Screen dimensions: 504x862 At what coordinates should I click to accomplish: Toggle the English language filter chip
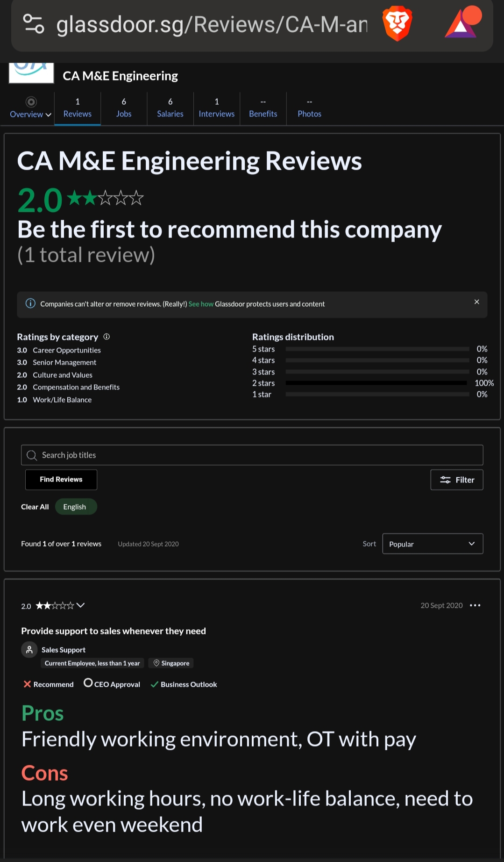click(76, 507)
